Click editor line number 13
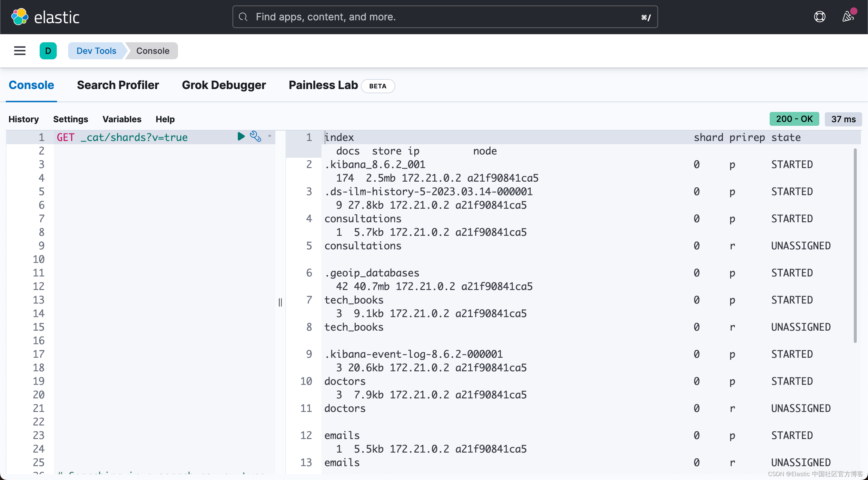 [x=39, y=300]
